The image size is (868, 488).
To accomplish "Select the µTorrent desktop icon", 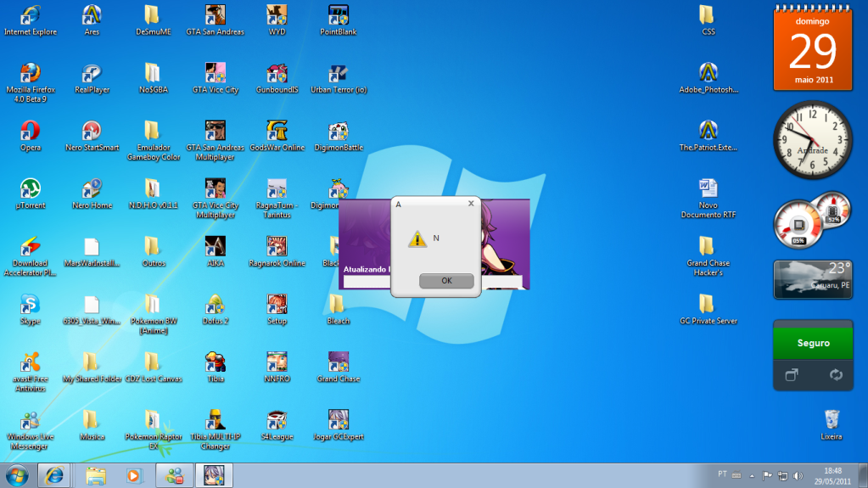I will [x=31, y=188].
